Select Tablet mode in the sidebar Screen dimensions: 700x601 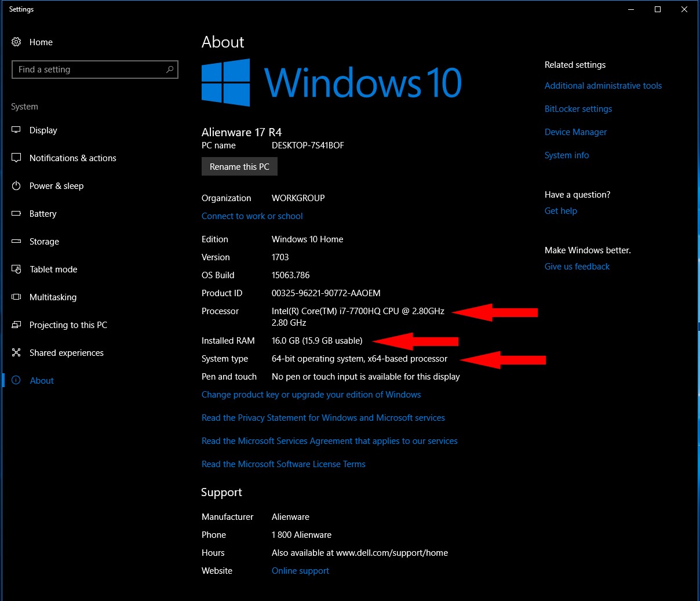click(x=53, y=269)
